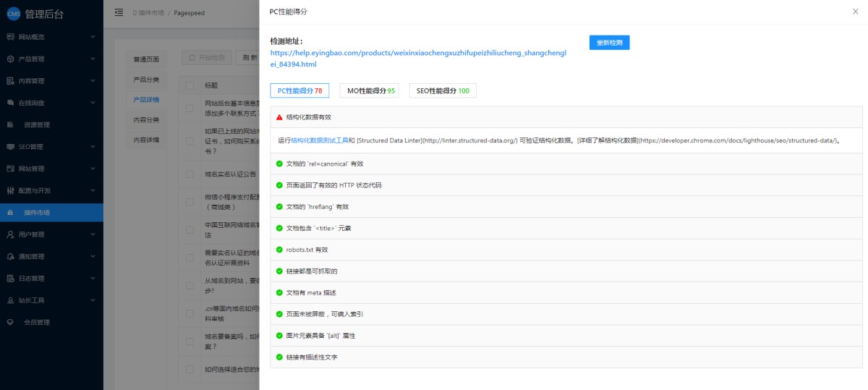Click the green check icon beside robots.txt 有效

click(279, 250)
